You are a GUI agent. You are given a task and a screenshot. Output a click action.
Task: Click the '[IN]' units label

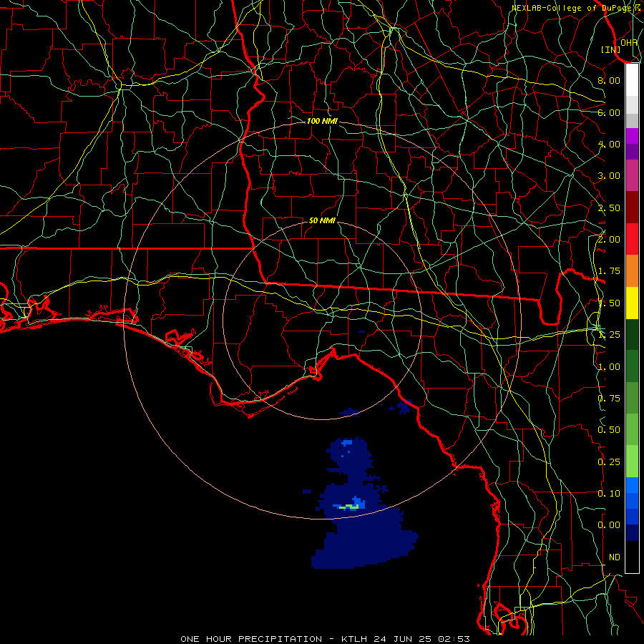(x=610, y=49)
